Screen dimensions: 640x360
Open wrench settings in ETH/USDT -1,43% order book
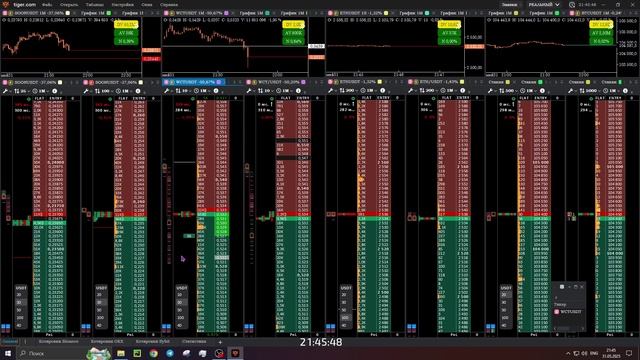(x=411, y=91)
